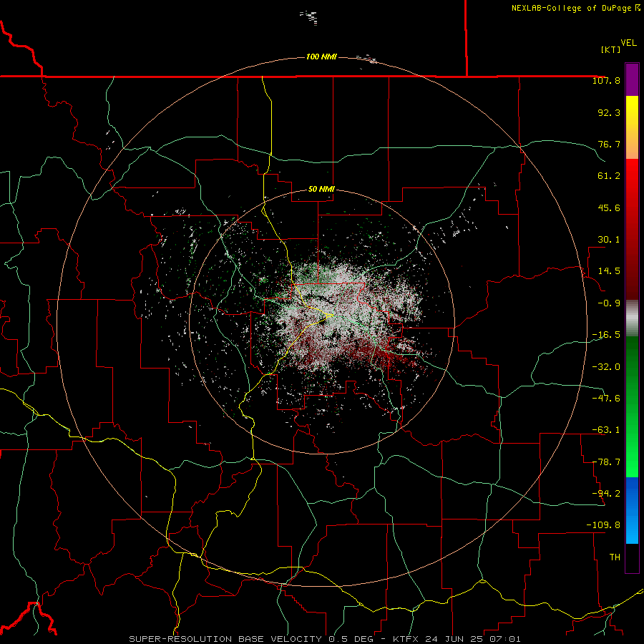
Task: Pick the purple top segment of velocity scale
Action: [x=632, y=80]
